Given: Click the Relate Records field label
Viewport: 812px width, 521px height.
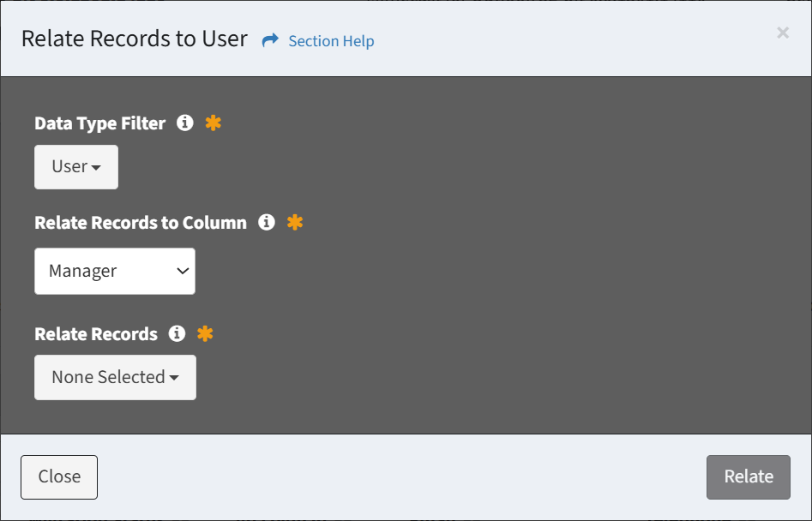Looking at the screenshot, I should [x=96, y=333].
